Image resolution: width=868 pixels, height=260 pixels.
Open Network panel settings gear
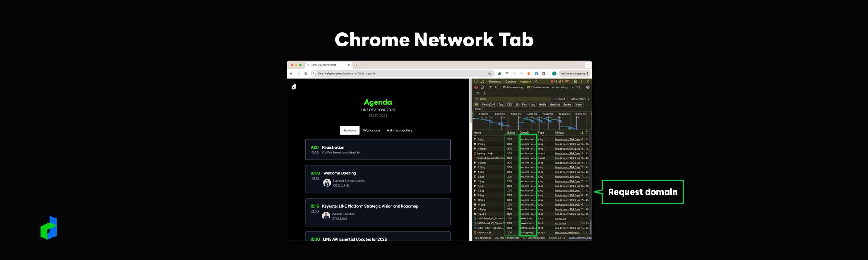coord(588,87)
